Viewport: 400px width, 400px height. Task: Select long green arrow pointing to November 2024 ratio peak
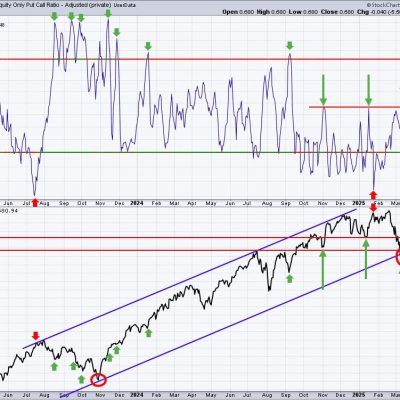click(323, 90)
